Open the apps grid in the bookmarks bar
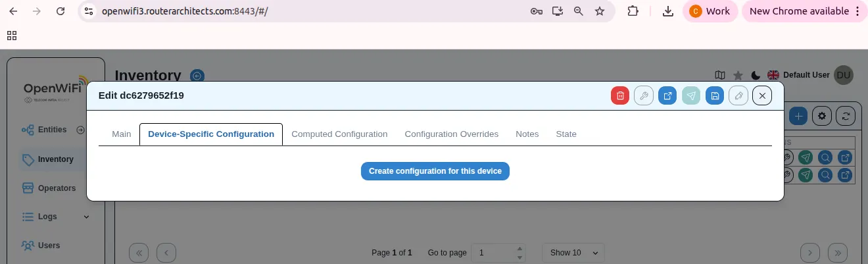868x264 pixels. (x=12, y=36)
